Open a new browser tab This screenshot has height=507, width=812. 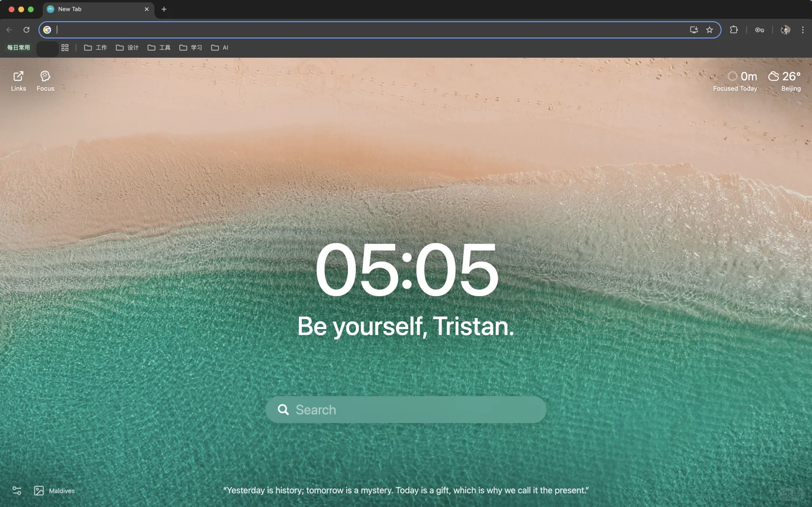pos(164,9)
